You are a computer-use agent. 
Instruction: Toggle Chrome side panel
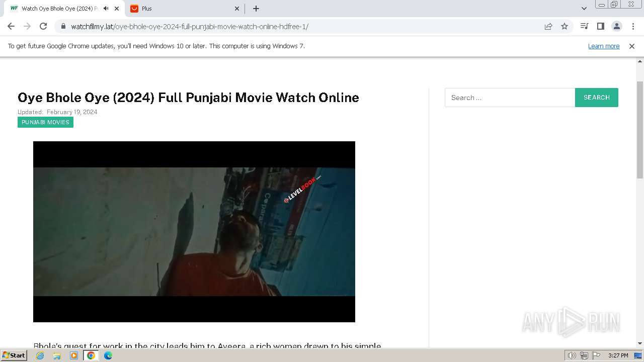600,26
